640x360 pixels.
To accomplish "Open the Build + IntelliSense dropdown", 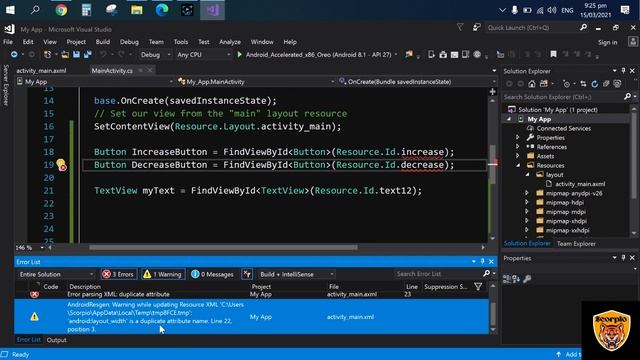I will pyautogui.click(x=297, y=274).
